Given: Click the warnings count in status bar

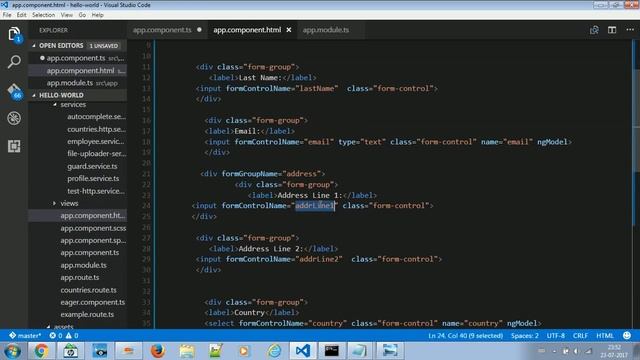Looking at the screenshot, I should click(72, 336).
